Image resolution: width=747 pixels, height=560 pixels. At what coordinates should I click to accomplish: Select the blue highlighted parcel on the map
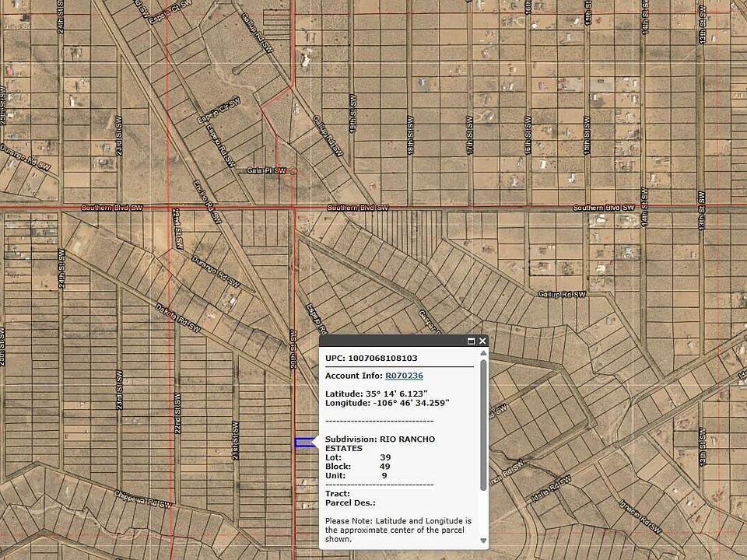(305, 443)
